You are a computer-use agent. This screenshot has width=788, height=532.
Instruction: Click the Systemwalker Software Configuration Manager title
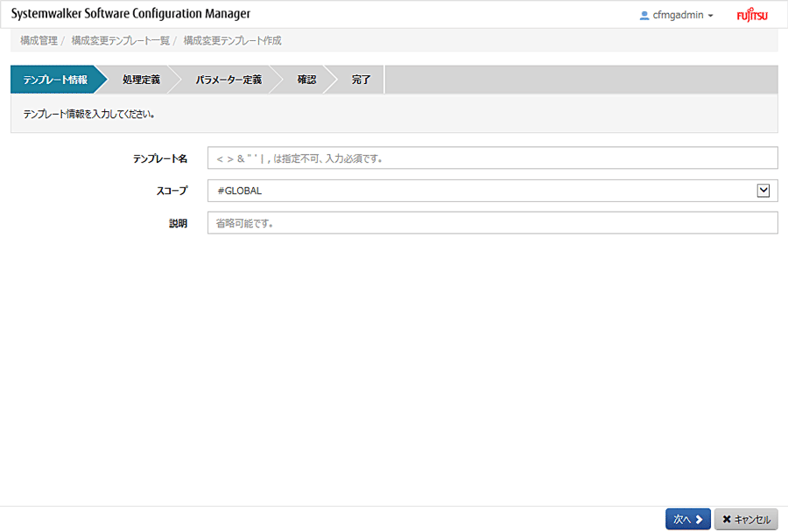(130, 14)
